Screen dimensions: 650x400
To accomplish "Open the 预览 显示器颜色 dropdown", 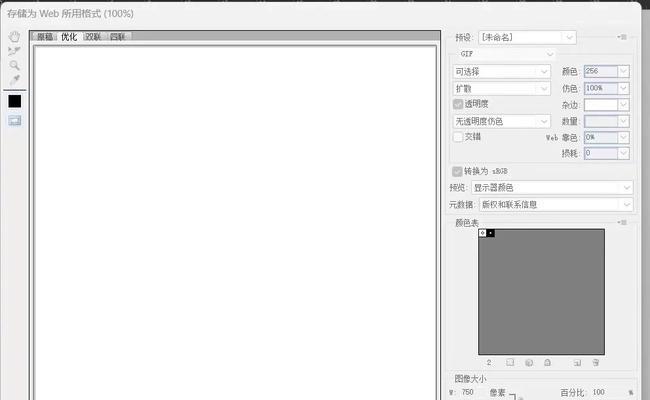I will click(552, 188).
